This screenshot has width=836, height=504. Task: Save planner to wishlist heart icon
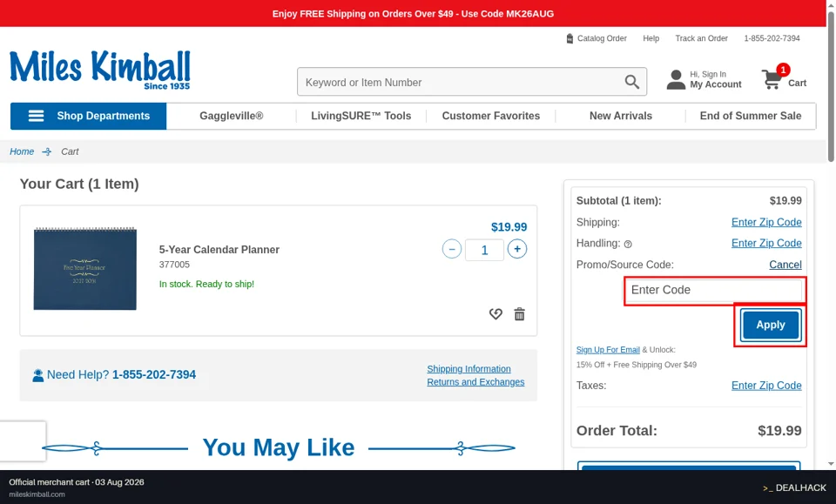[x=496, y=313]
